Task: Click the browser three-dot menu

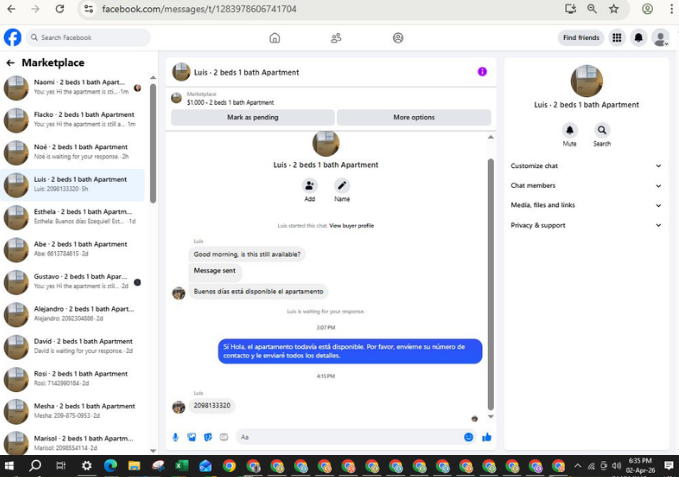Action: click(x=671, y=9)
